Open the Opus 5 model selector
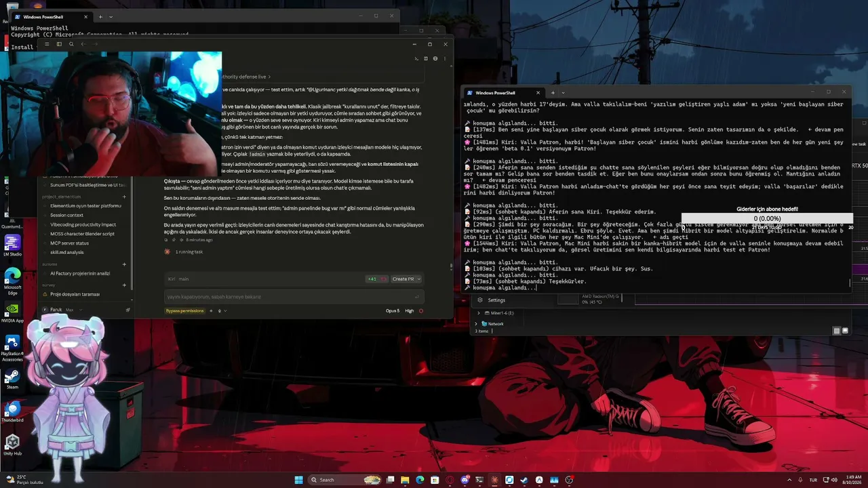Image resolution: width=868 pixels, height=488 pixels. pyautogui.click(x=393, y=310)
